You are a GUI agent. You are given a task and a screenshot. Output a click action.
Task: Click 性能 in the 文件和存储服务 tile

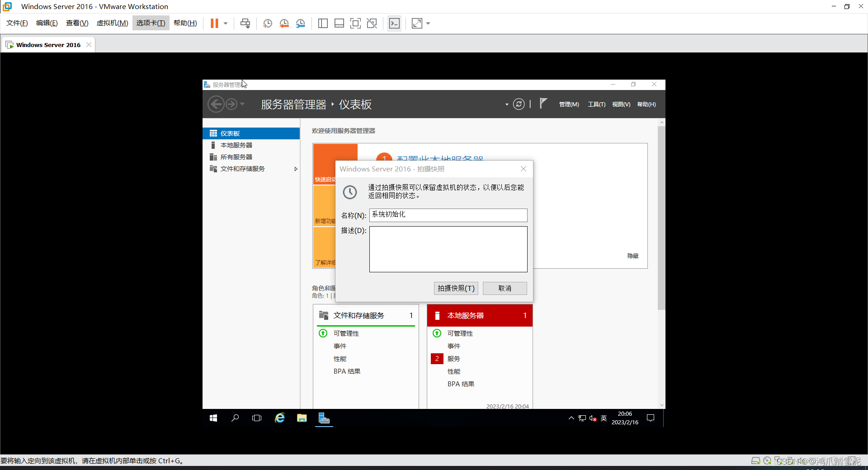pos(340,359)
